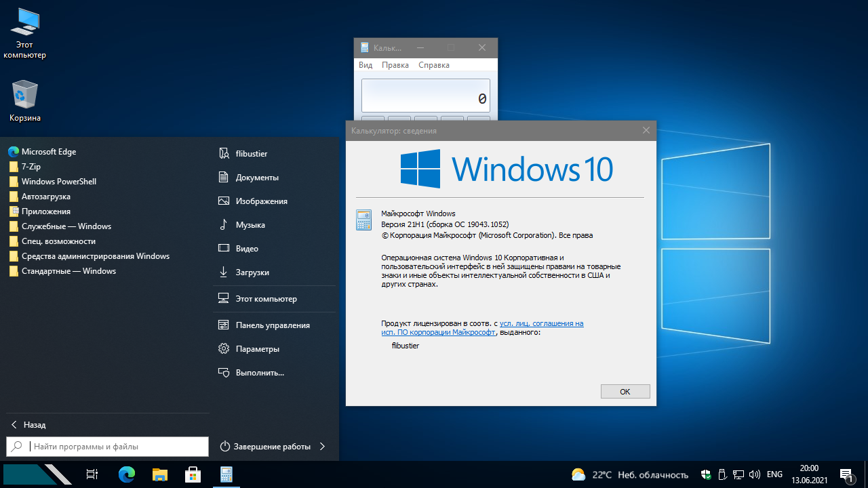This screenshot has height=488, width=868.
Task: Open Task View on the taskbar
Action: [x=93, y=474]
